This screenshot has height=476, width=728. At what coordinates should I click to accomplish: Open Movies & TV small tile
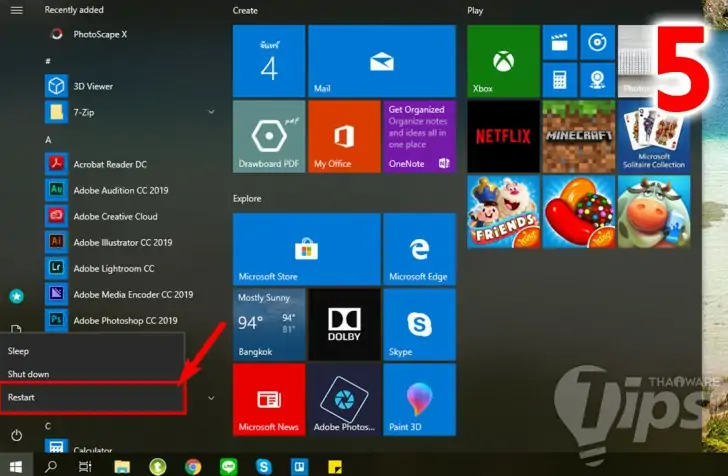click(559, 43)
